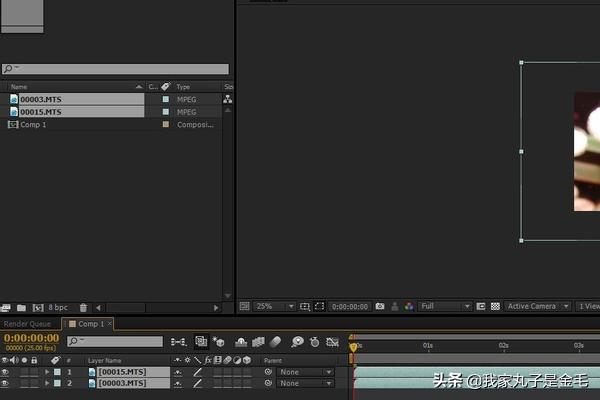This screenshot has height=400, width=600.
Task: Open the show channel color icon
Action: [409, 306]
